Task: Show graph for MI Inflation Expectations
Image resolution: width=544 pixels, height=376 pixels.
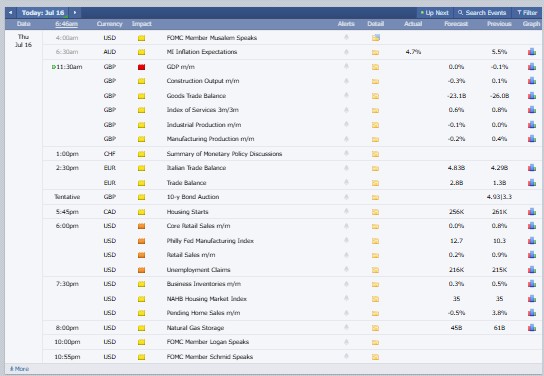Action: pos(532,52)
